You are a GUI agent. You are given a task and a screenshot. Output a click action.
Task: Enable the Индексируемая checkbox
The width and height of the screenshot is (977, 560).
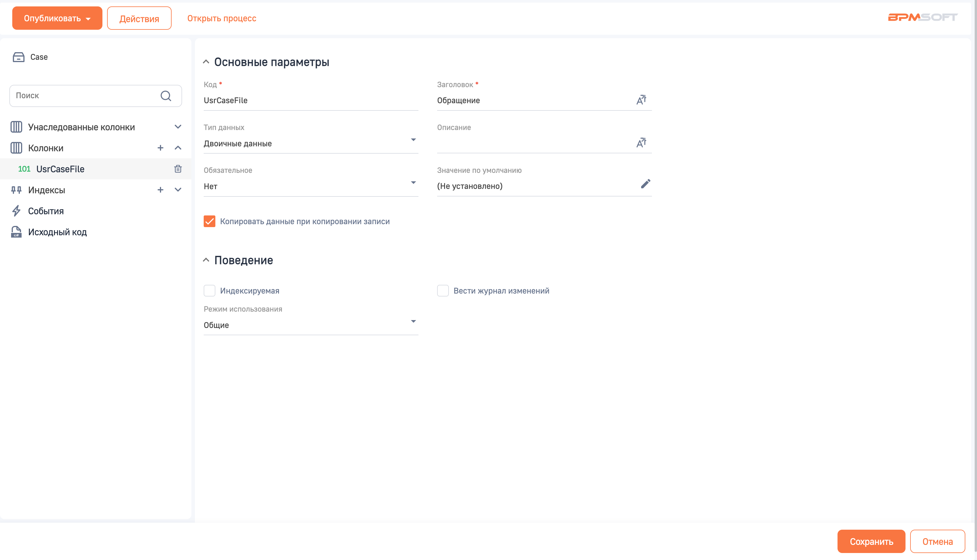[210, 291]
